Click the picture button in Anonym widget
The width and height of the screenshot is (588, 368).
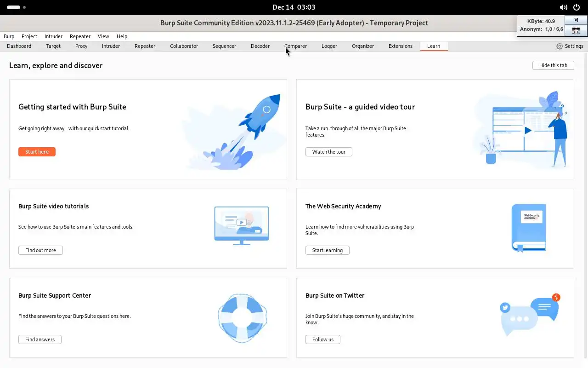pos(576,30)
